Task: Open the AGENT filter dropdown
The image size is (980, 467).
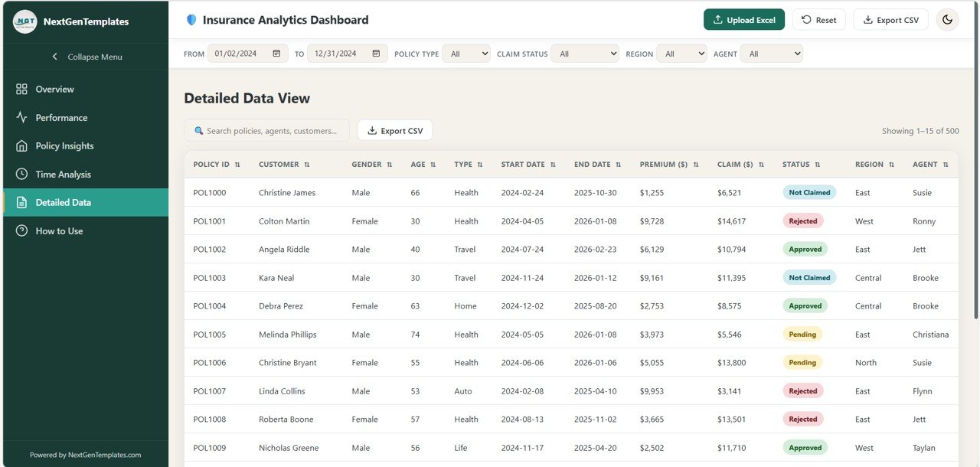Action: pyautogui.click(x=772, y=54)
